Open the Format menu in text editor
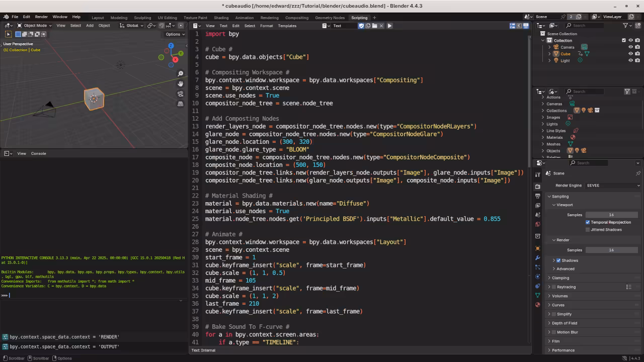Screen dimensions: 644x362 [267, 26]
